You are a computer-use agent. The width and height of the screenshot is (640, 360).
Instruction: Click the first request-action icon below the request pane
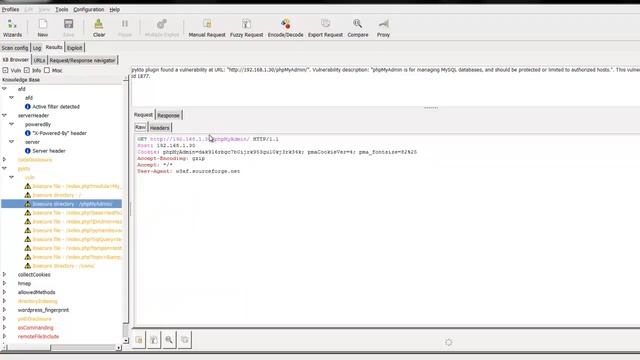click(139, 340)
